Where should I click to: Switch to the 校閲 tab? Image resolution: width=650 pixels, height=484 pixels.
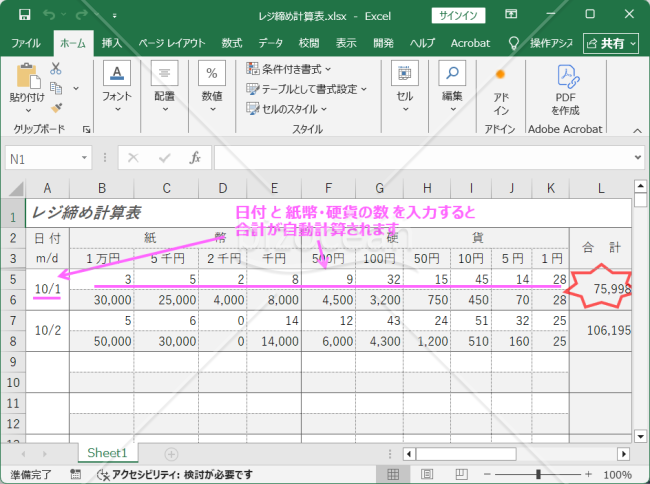click(309, 43)
